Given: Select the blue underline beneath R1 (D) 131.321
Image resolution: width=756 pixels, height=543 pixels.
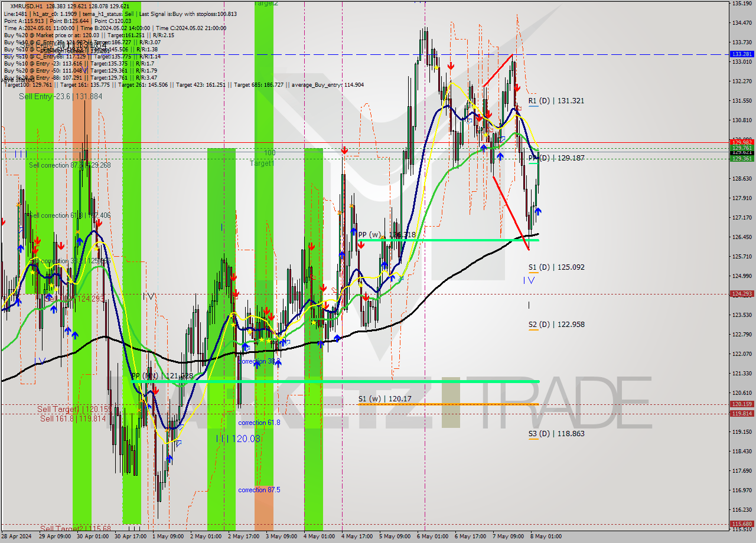Looking at the screenshot, I should [x=533, y=107].
